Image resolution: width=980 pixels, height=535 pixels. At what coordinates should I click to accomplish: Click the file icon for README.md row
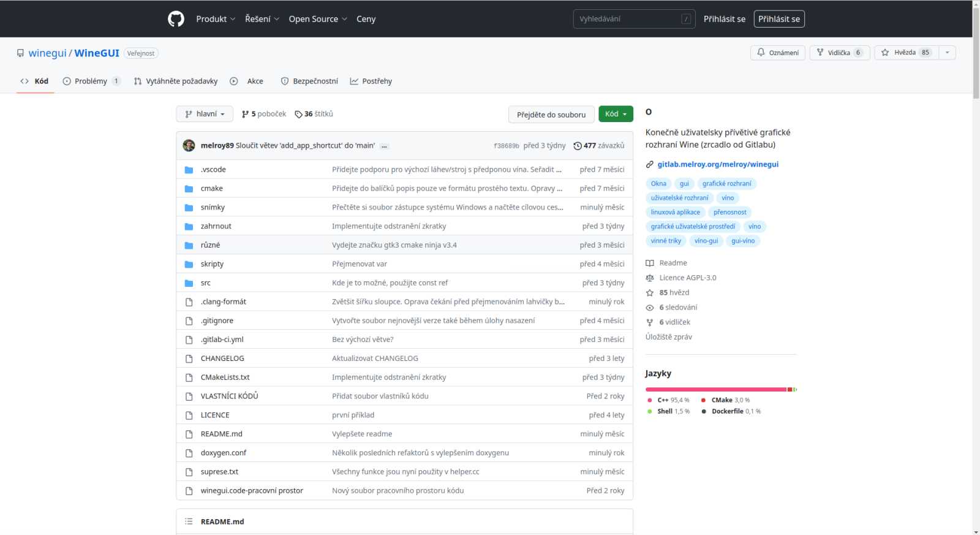189,434
